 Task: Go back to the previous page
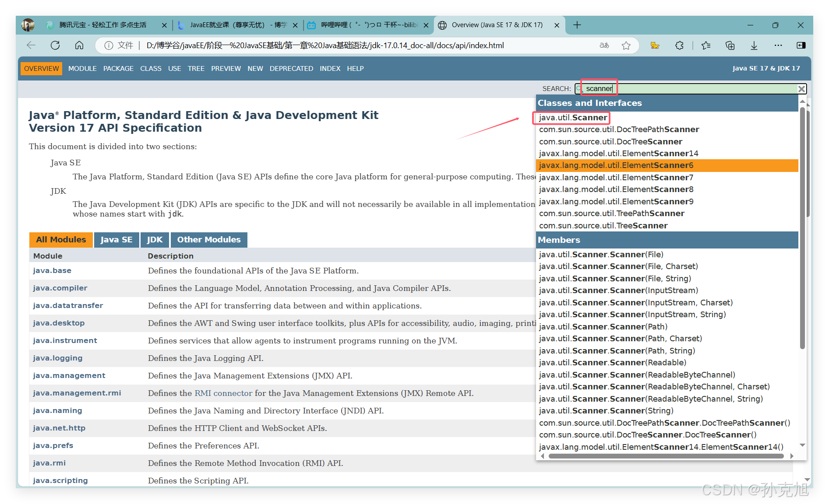[x=31, y=45]
